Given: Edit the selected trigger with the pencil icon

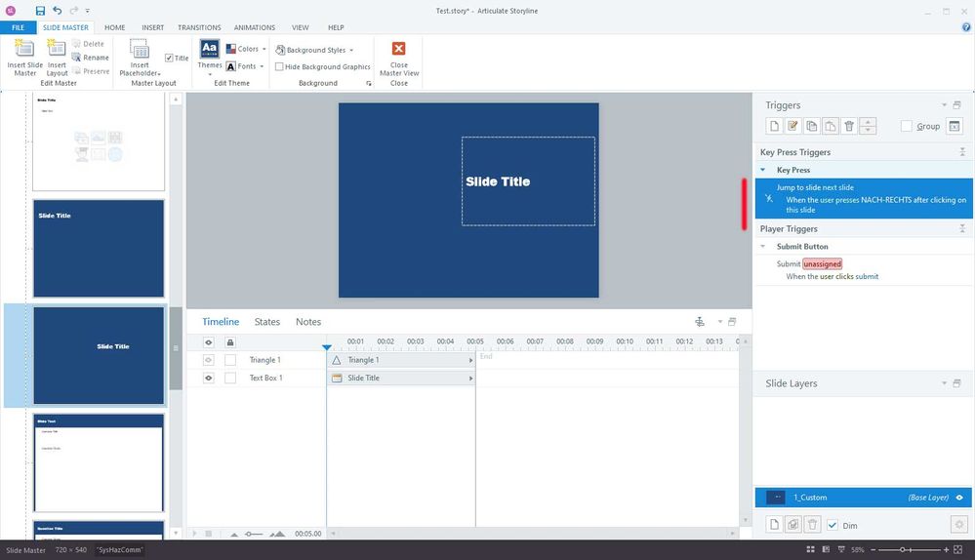Looking at the screenshot, I should click(x=792, y=126).
